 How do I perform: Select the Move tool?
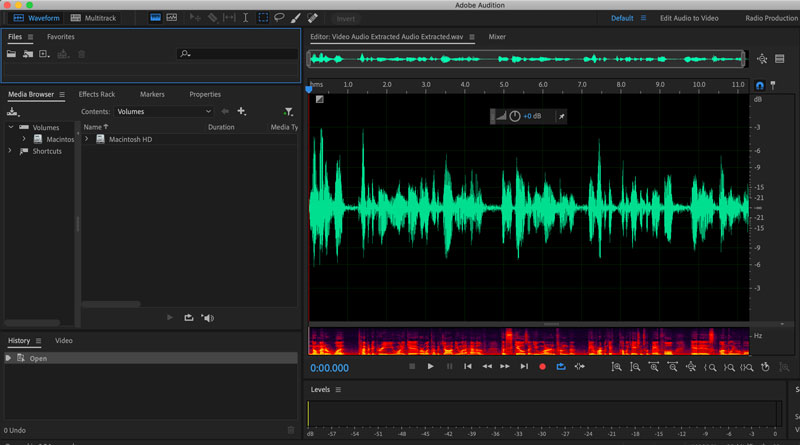[195, 18]
